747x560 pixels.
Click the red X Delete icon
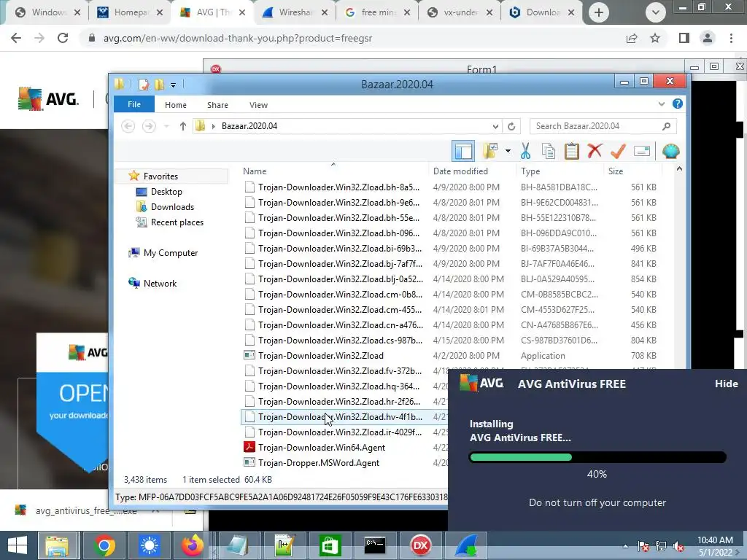pos(595,151)
